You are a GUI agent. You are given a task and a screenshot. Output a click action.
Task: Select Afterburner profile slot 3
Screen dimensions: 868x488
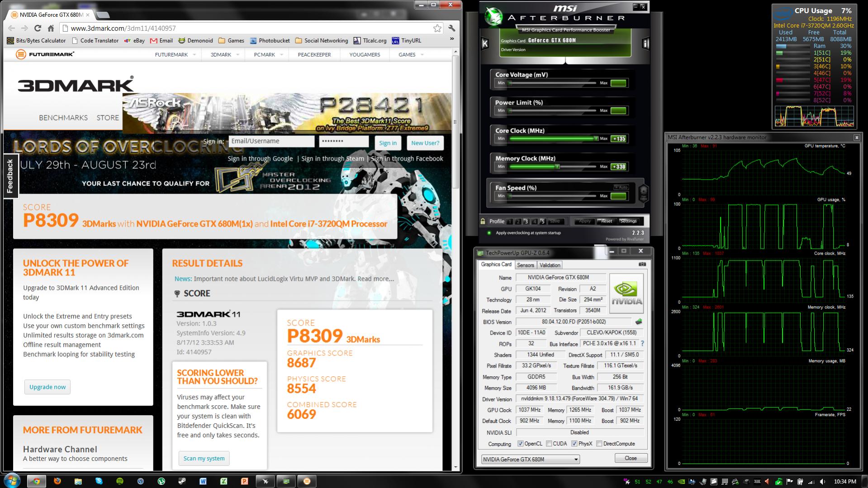526,222
